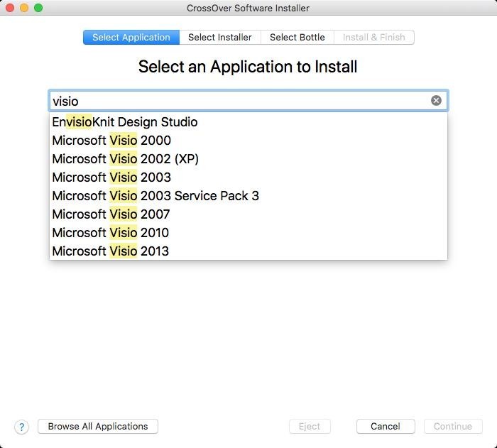The height and width of the screenshot is (448, 497).
Task: Pick Microsoft Visio 2010 from suggestions
Action: point(111,233)
